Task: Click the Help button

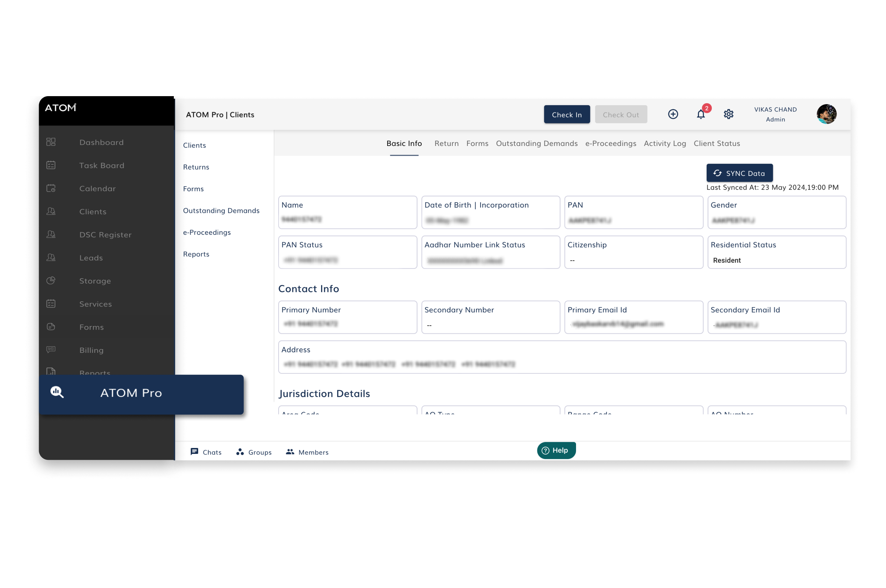Action: [557, 451]
